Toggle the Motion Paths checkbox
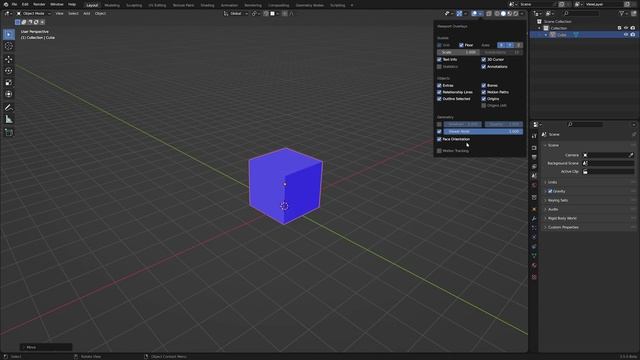This screenshot has height=360, width=640. click(484, 92)
